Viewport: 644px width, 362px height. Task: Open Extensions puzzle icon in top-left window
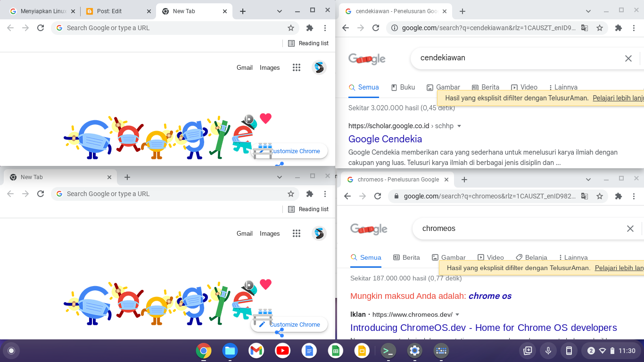[310, 28]
